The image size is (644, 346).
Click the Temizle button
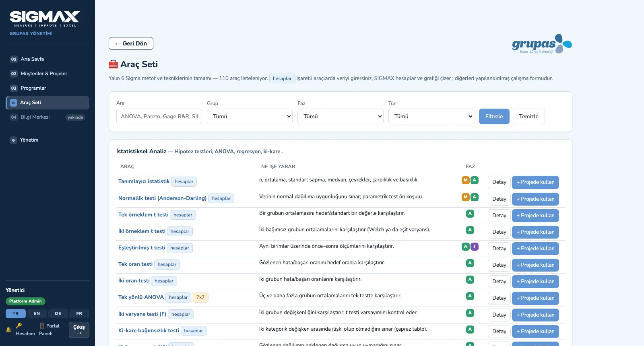(x=529, y=117)
